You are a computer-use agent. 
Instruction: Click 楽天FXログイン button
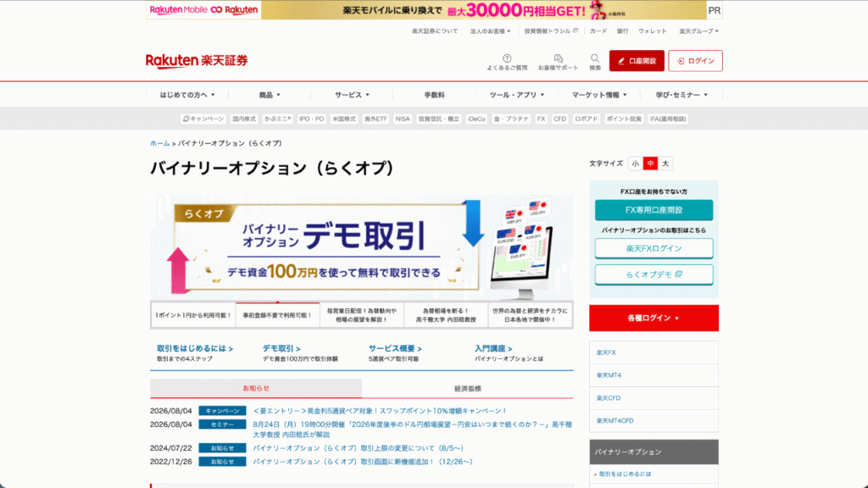[x=654, y=248]
